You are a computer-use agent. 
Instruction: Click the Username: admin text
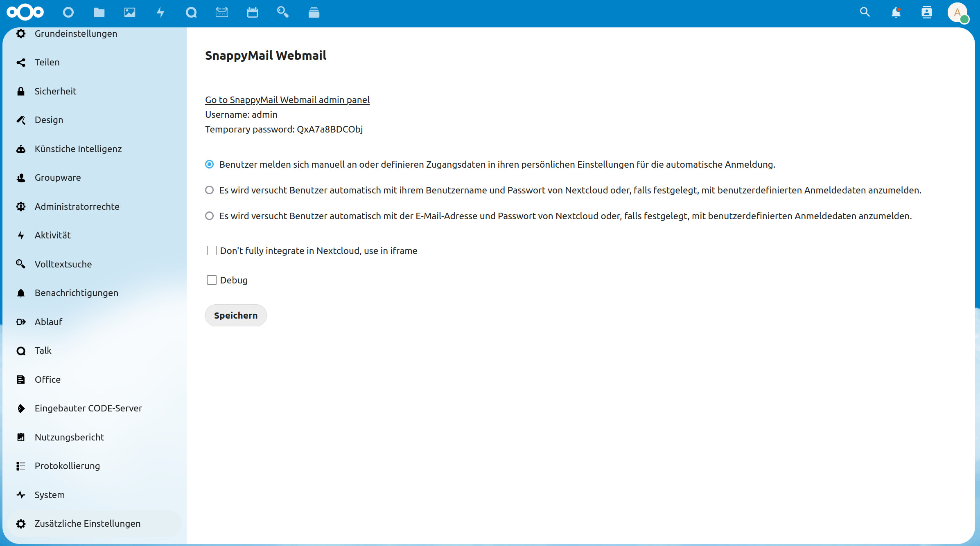pos(241,115)
